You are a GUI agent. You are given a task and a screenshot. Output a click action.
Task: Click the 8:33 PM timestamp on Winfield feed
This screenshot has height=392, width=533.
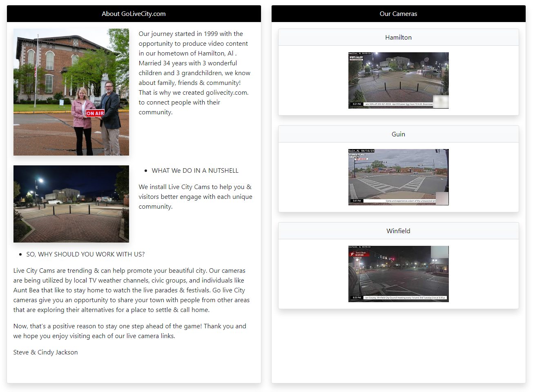tap(357, 298)
